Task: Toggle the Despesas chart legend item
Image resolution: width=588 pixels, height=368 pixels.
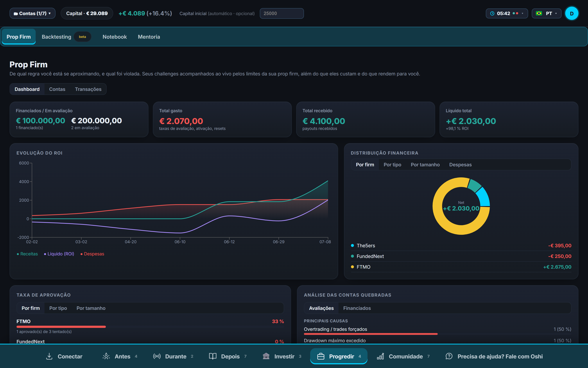Action: click(x=92, y=254)
